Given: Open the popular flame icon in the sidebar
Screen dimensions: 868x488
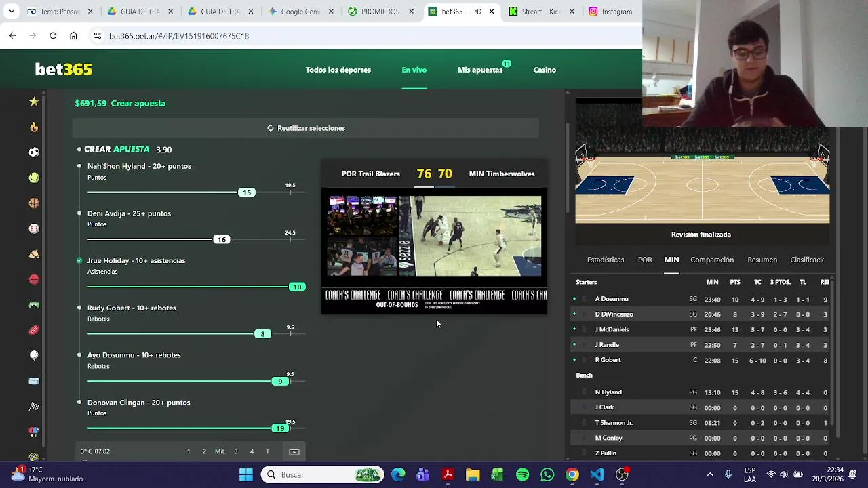Looking at the screenshot, I should pyautogui.click(x=34, y=127).
